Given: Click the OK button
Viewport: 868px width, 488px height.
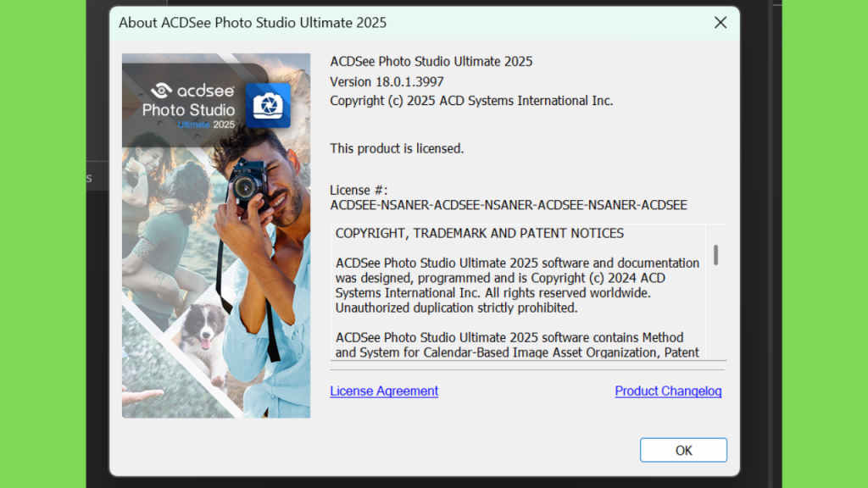Looking at the screenshot, I should 683,450.
